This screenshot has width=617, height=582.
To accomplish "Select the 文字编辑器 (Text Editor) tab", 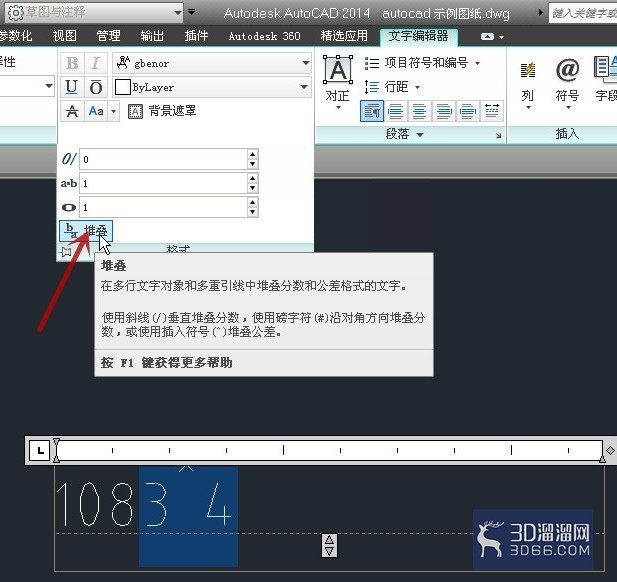I will pos(418,36).
